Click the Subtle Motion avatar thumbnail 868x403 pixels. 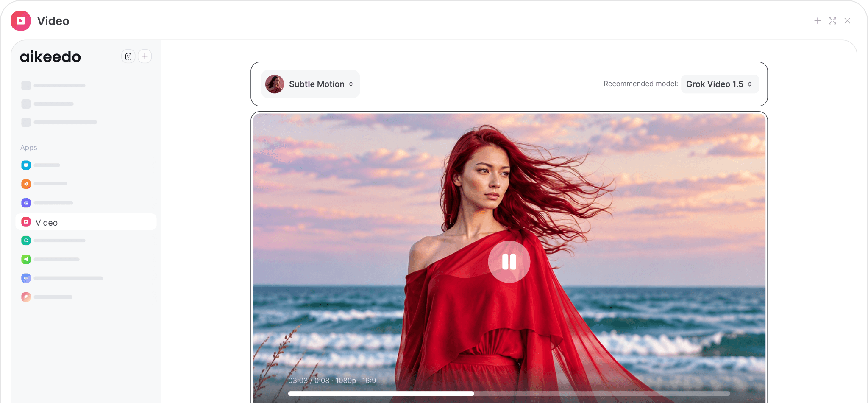tap(275, 84)
